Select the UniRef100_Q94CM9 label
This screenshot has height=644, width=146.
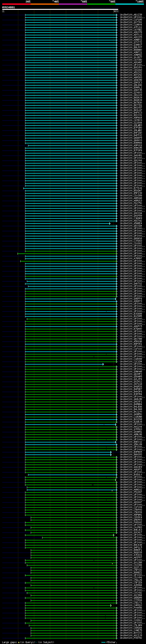tap(131, 80)
